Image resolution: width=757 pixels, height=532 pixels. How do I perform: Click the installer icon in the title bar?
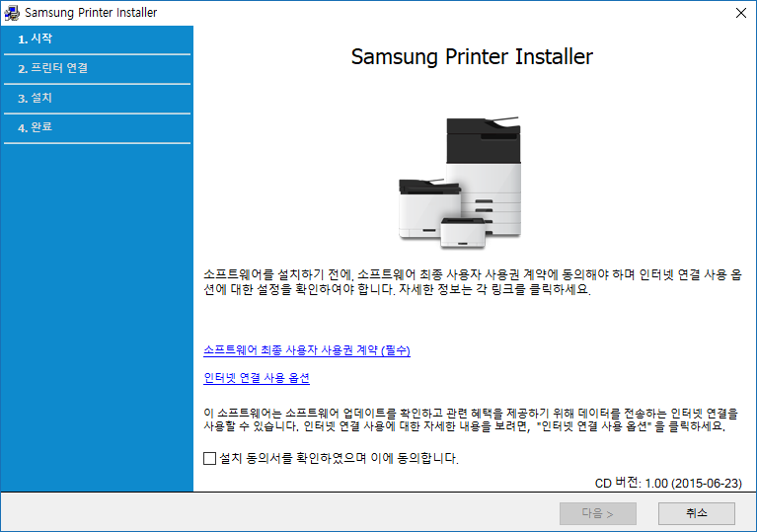coord(12,13)
